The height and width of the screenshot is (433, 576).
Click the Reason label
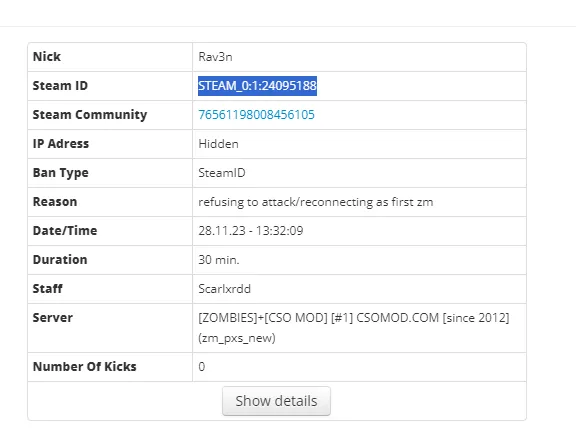(55, 202)
